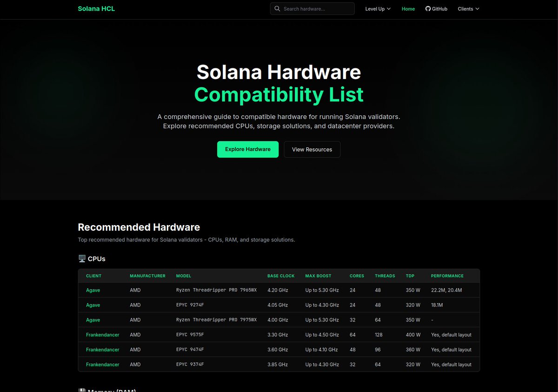Click the CORES column header

[357, 276]
